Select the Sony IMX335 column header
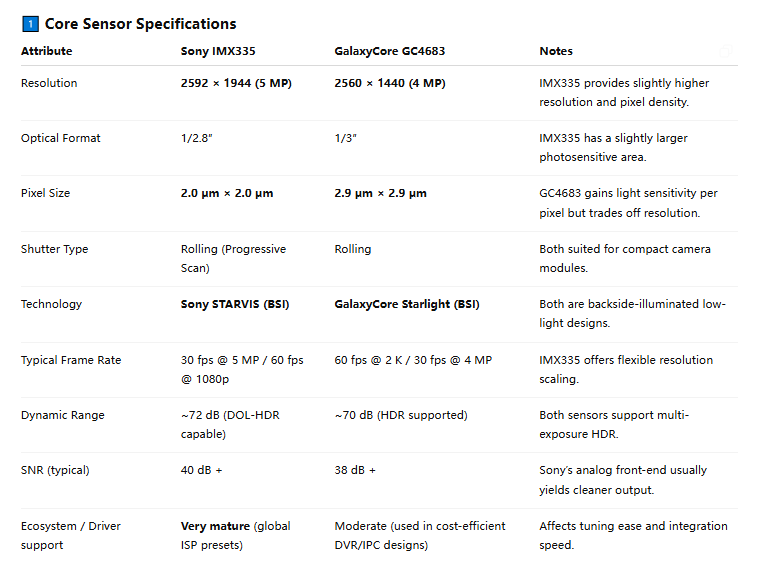 (x=216, y=51)
